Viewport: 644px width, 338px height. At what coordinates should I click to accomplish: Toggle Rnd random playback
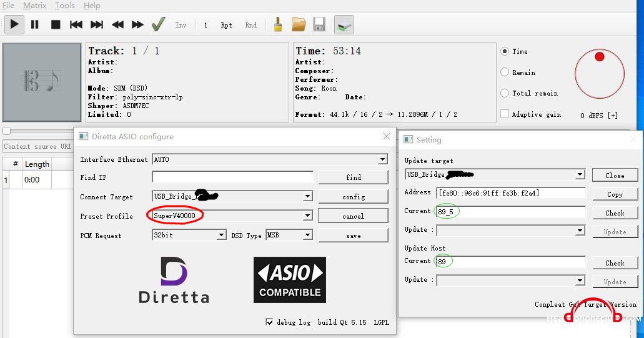pos(251,25)
